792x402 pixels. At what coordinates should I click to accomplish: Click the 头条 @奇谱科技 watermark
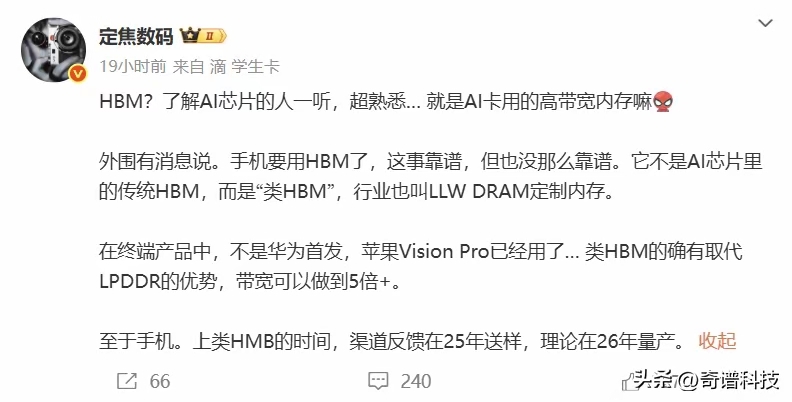tap(707, 380)
